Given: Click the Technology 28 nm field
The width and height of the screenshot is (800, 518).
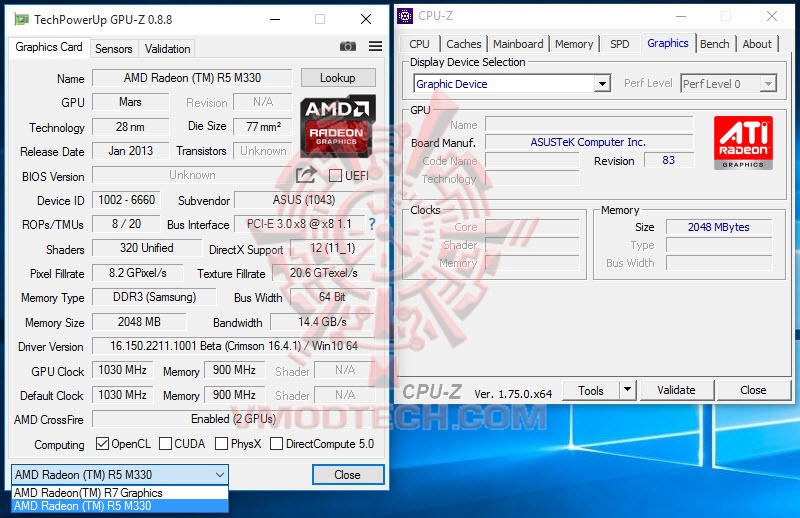Looking at the screenshot, I should [x=131, y=127].
